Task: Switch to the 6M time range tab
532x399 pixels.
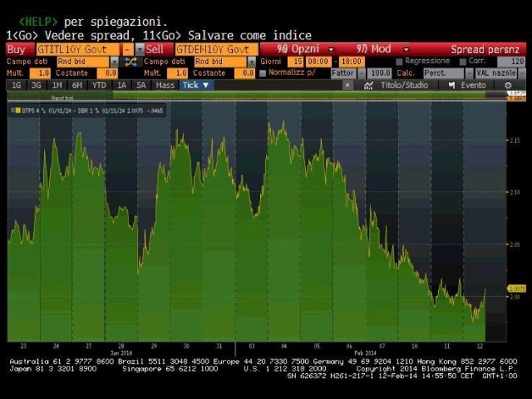Action: [x=77, y=85]
